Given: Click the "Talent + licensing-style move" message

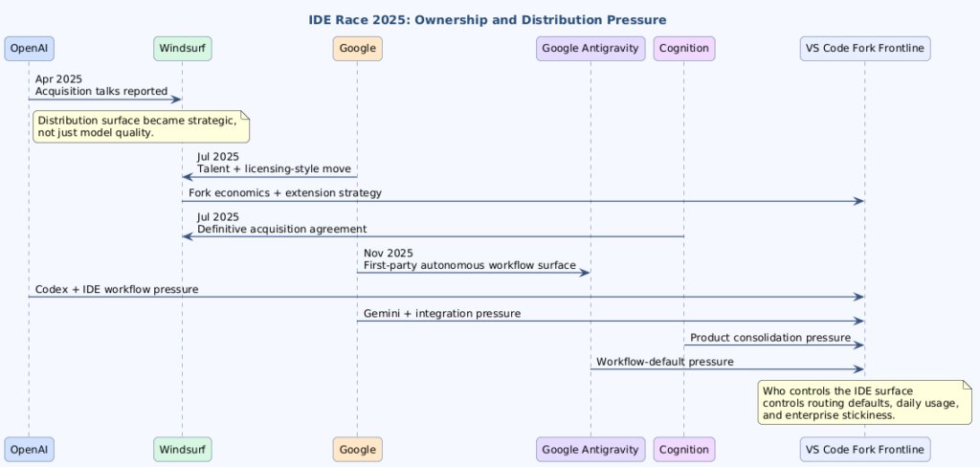Looking at the screenshot, I should tap(273, 168).
